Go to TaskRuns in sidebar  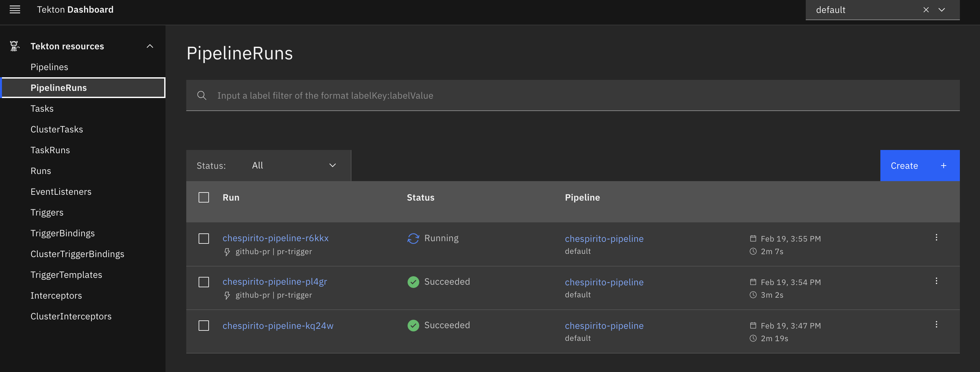pyautogui.click(x=50, y=150)
